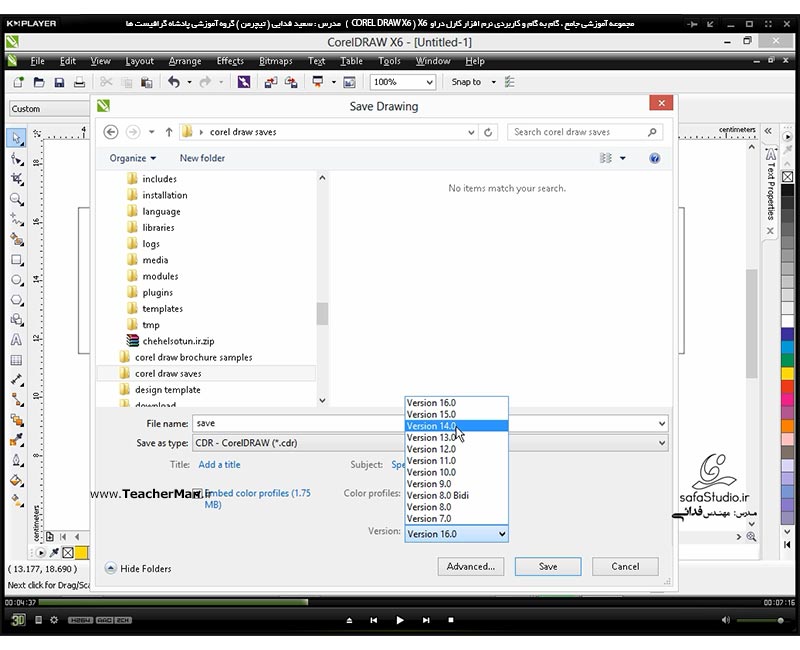Refresh the corel draw saves folder

[488, 132]
